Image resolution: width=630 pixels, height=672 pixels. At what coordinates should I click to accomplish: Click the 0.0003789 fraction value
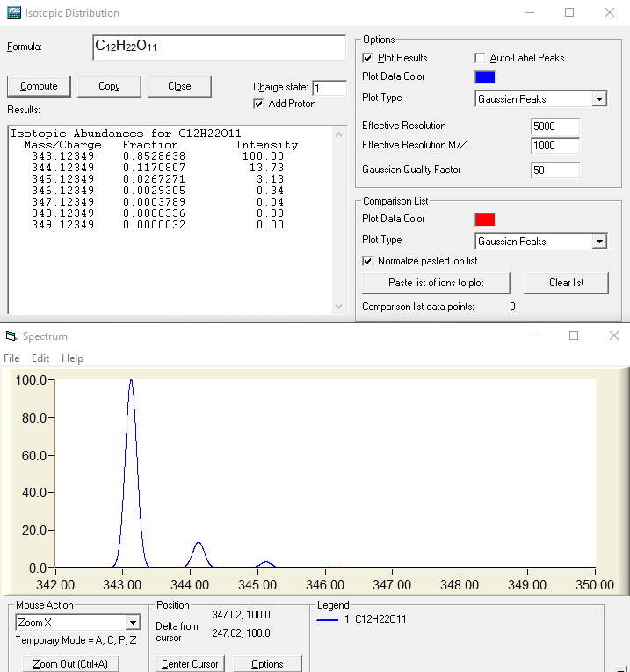154,202
